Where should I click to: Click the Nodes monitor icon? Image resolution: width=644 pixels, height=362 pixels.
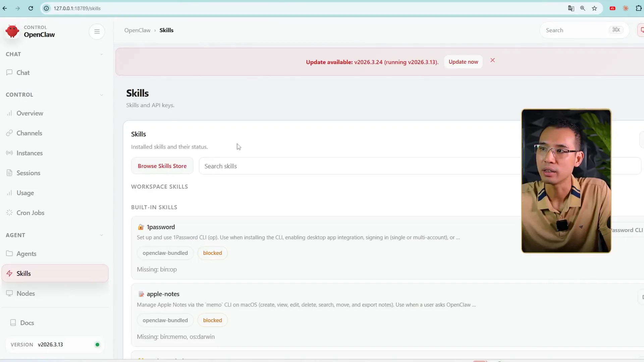[9, 293]
